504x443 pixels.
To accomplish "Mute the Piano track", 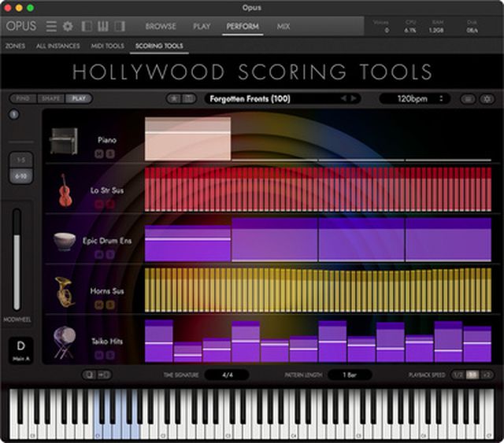I will tap(99, 154).
